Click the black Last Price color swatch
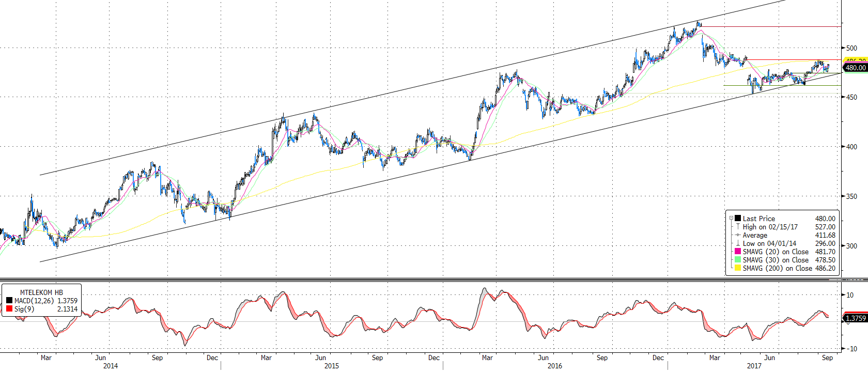 [x=738, y=219]
